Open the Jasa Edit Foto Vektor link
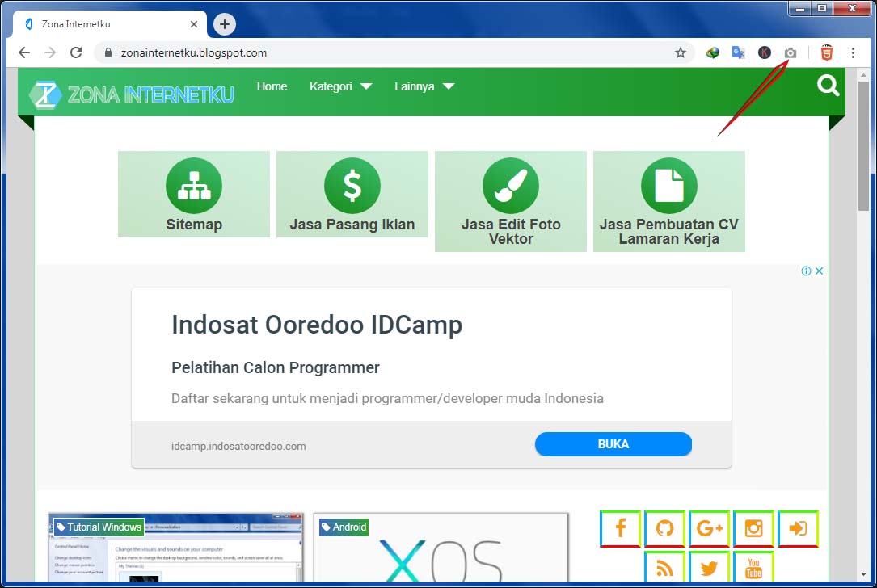 (510, 201)
